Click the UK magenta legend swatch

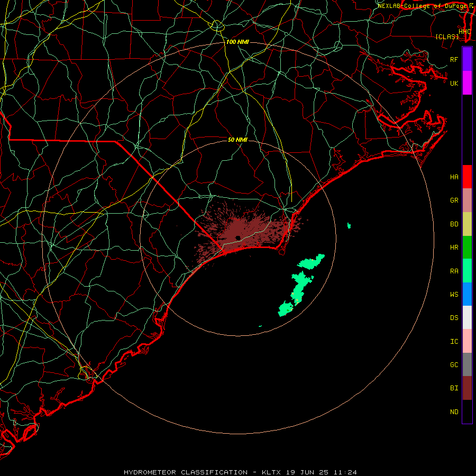467,83
